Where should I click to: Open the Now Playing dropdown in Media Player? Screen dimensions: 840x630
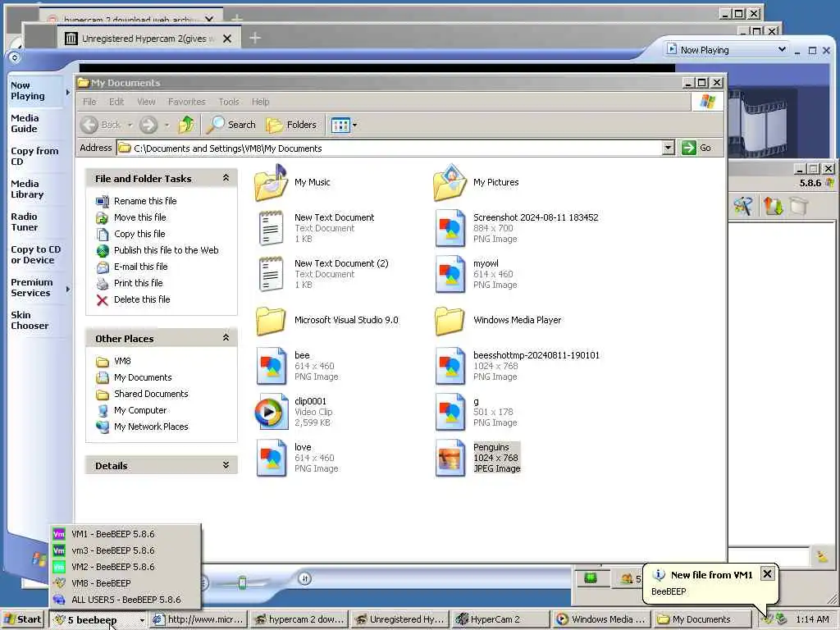pos(727,50)
